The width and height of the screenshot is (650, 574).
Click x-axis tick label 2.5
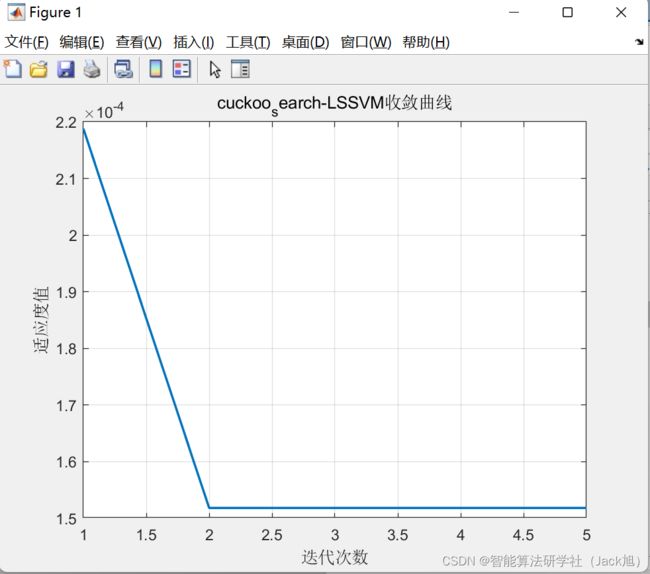(x=272, y=535)
